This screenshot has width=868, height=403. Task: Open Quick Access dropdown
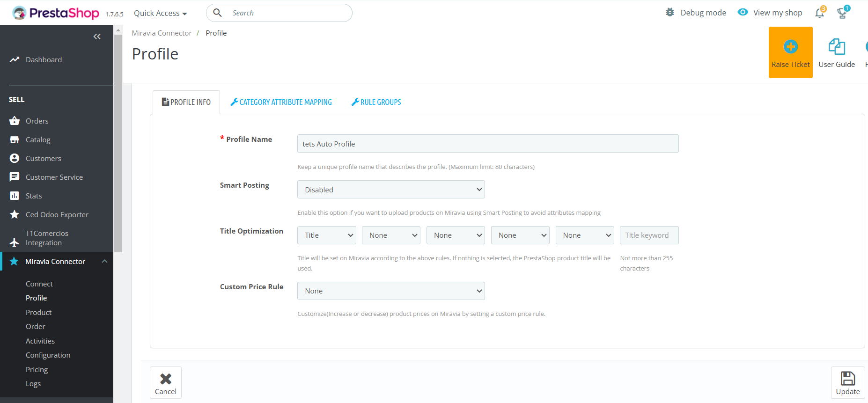pyautogui.click(x=161, y=13)
